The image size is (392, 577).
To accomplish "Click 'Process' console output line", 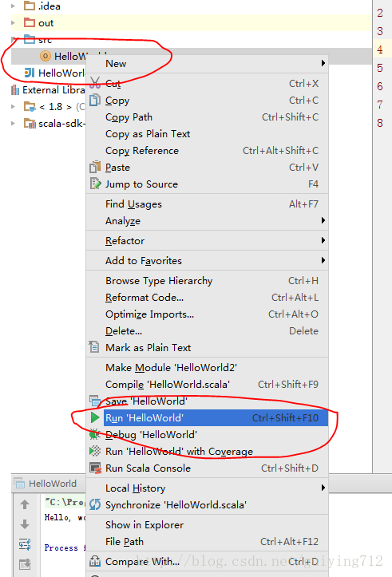I will pyautogui.click(x=61, y=547).
